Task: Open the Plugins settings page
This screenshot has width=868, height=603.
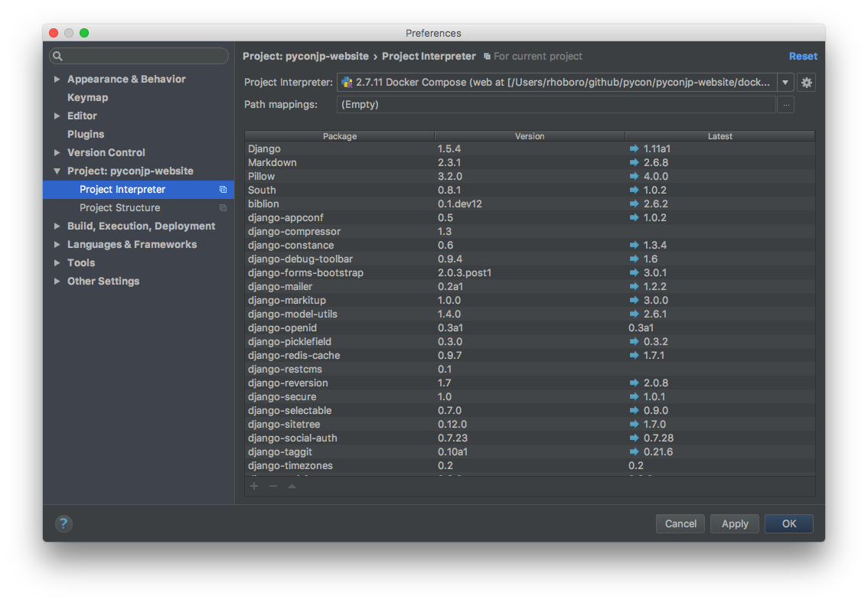Action: point(86,135)
